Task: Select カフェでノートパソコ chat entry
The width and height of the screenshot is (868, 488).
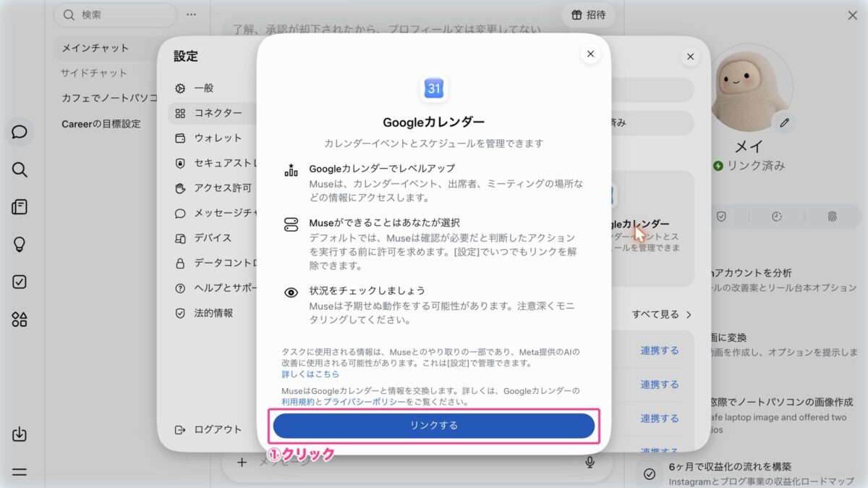Action: pyautogui.click(x=109, y=98)
